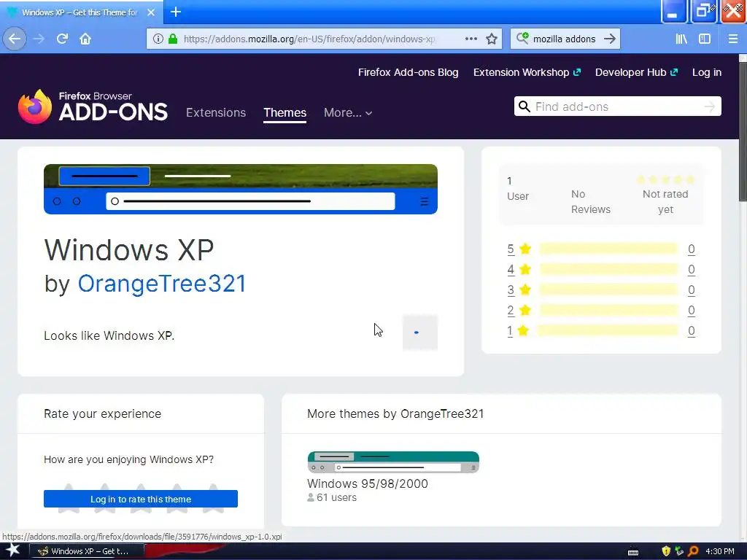The width and height of the screenshot is (747, 560).
Task: Close the Windows XP theme tab
Action: (x=151, y=12)
